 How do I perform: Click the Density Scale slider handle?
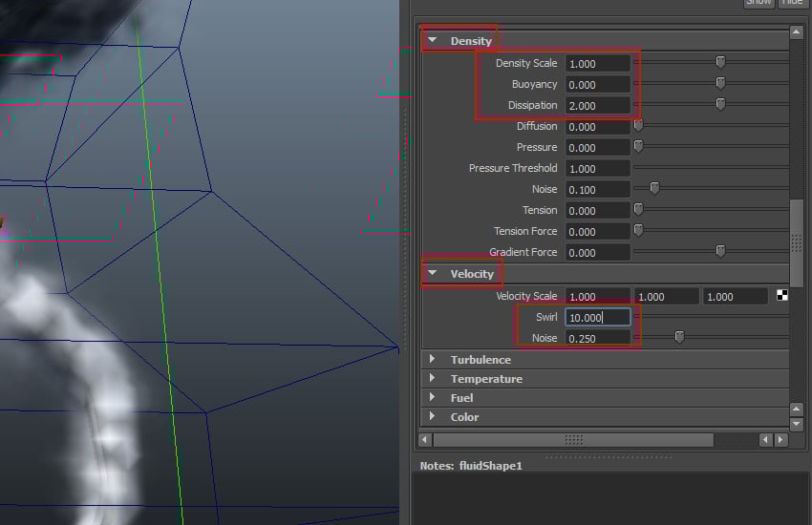720,62
